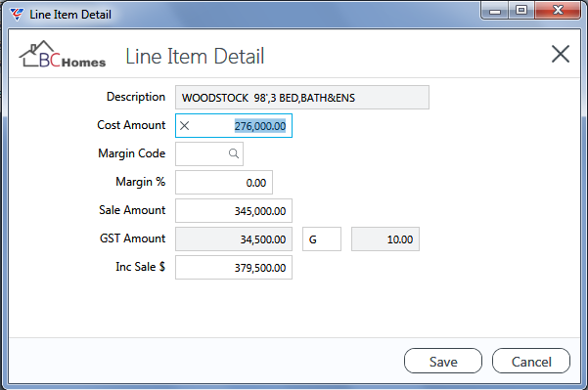Click the application icon in the title bar
588x390 pixels.
coord(17,15)
